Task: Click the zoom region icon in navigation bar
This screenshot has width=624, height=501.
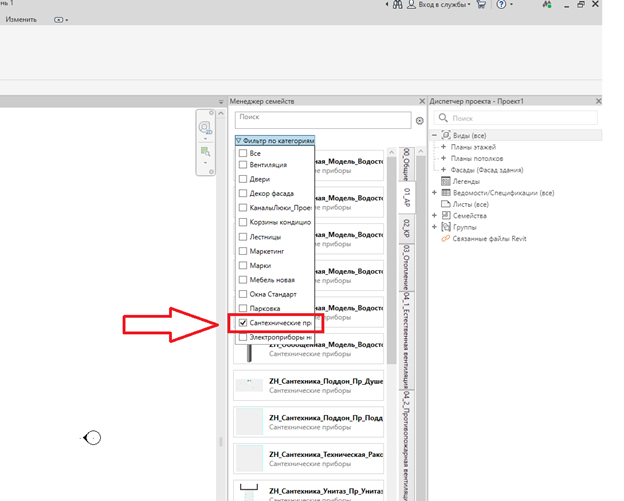Action: click(205, 152)
